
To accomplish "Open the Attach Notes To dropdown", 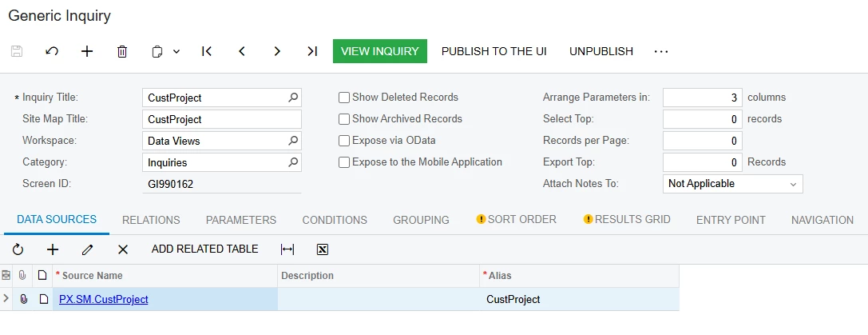I will tap(732, 184).
